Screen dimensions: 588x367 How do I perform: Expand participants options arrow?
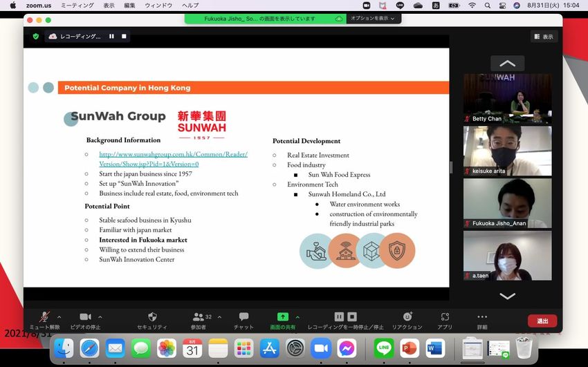tap(219, 317)
